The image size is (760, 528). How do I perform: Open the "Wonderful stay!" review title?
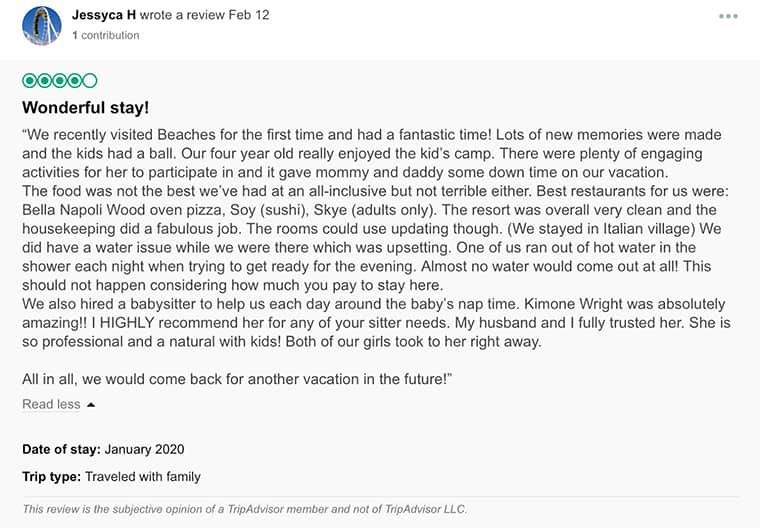pos(85,107)
